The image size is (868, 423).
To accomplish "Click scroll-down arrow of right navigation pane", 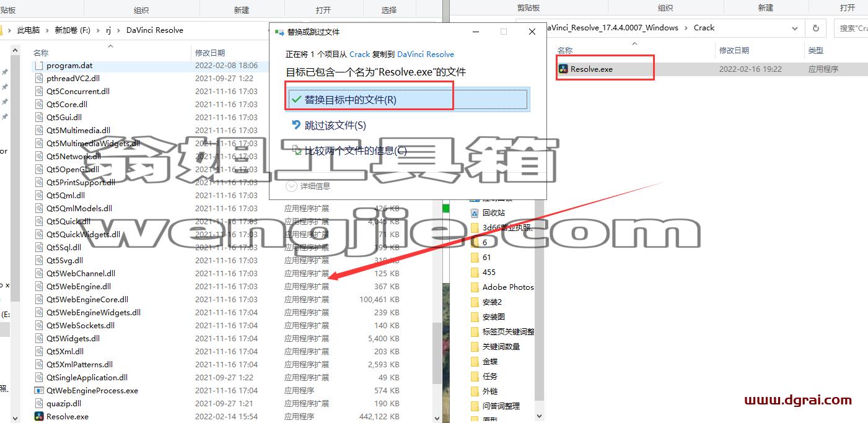I will pyautogui.click(x=539, y=416).
